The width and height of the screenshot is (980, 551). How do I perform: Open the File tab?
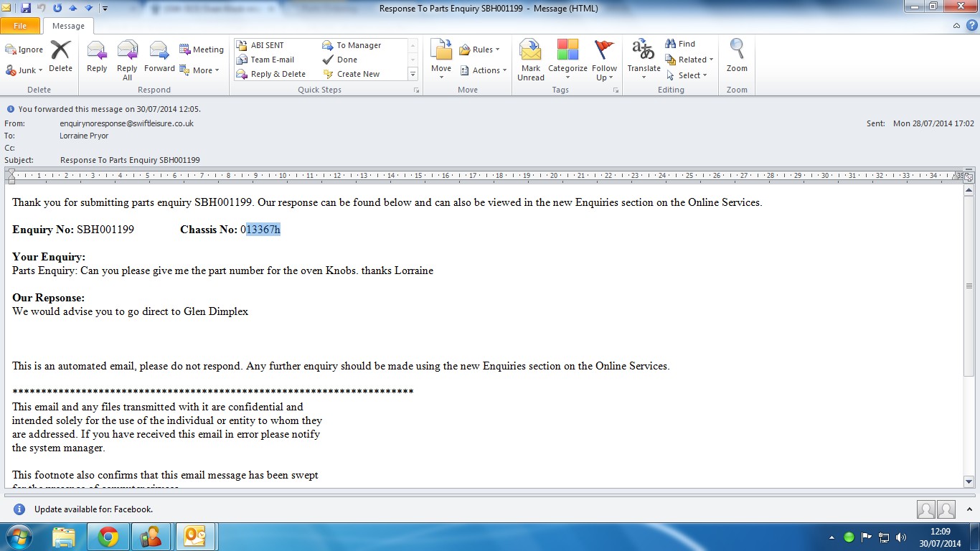pyautogui.click(x=20, y=26)
